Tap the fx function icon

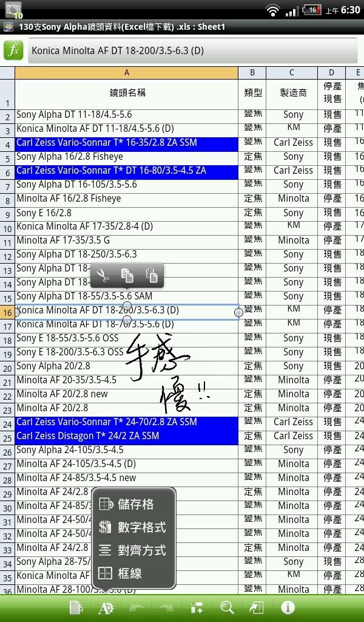coord(13,50)
